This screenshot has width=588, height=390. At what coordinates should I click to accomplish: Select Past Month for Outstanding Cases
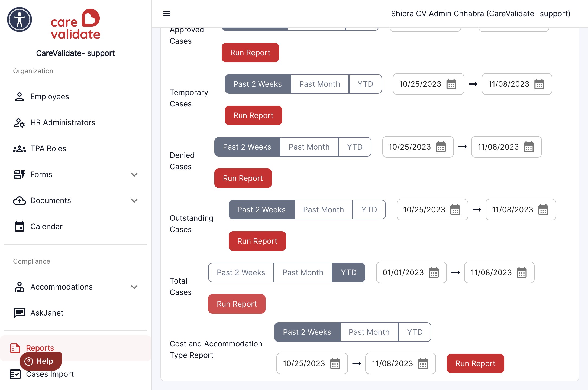click(324, 210)
